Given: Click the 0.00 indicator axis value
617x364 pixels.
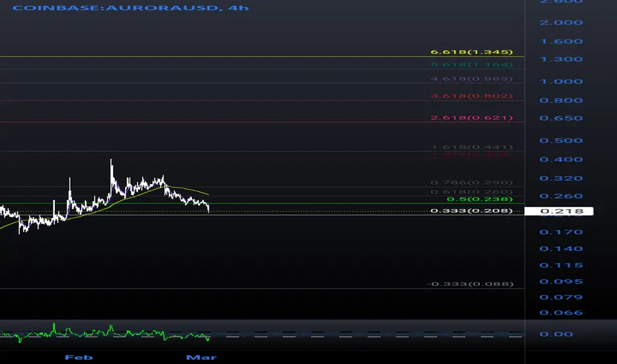Looking at the screenshot, I should 556,334.
